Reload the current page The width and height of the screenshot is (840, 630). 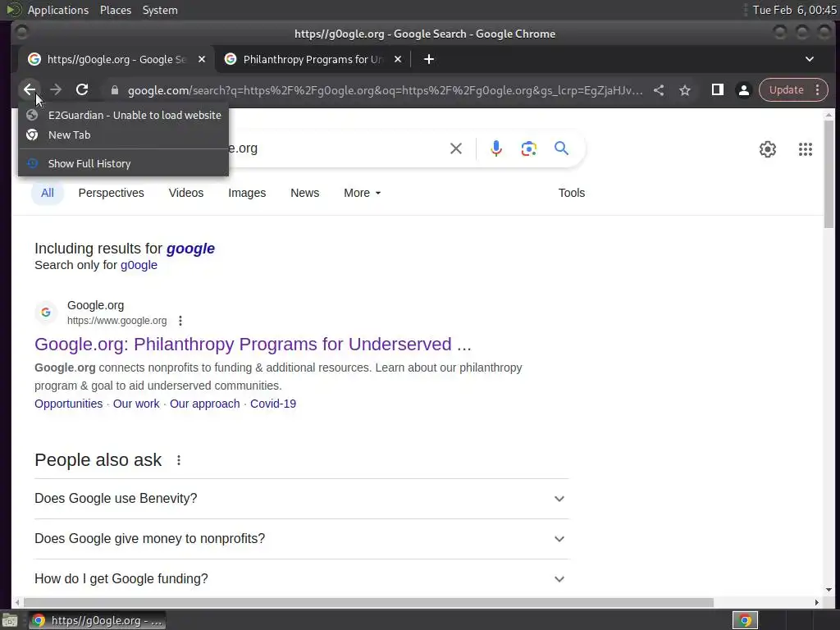81,89
